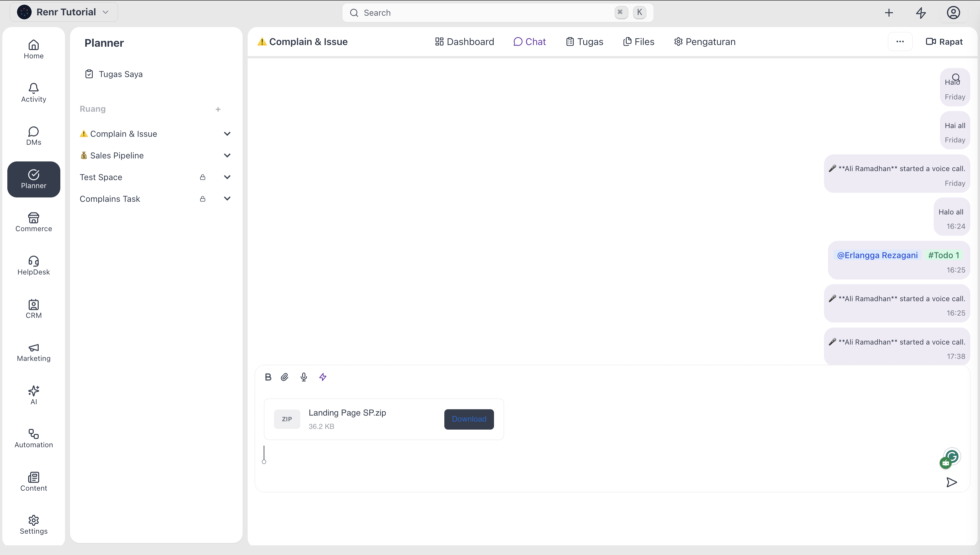Viewport: 980px width, 555px height.
Task: Expand Sales Pipeline space chevron
Action: [227, 155]
